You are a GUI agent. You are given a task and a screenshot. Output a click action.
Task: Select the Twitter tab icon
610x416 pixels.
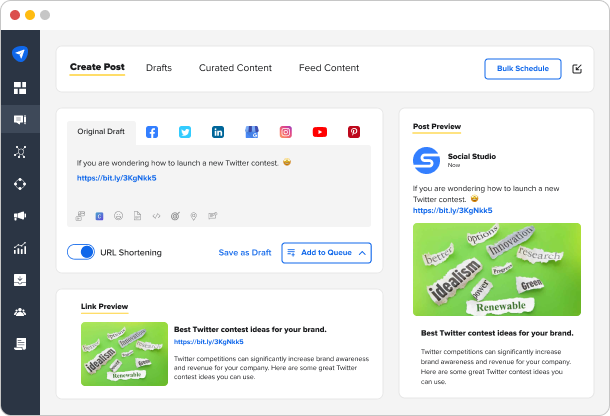pyautogui.click(x=185, y=132)
